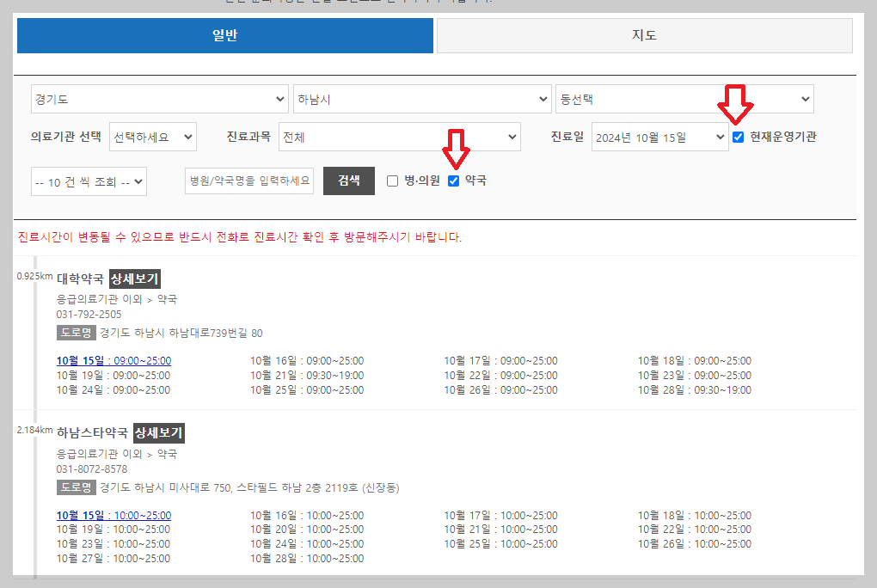
Task: Uncheck the 현재운영기관 checkbox
Action: click(x=739, y=137)
